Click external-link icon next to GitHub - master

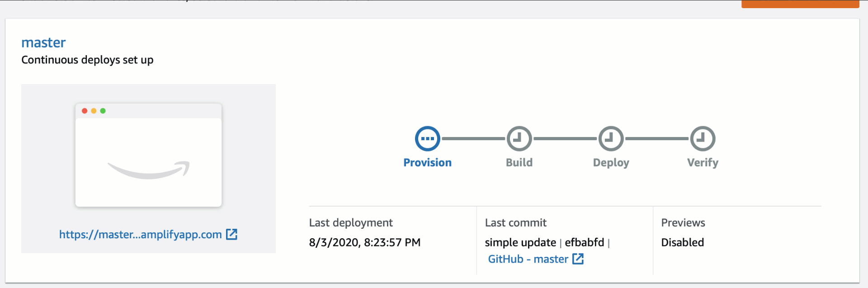578,259
